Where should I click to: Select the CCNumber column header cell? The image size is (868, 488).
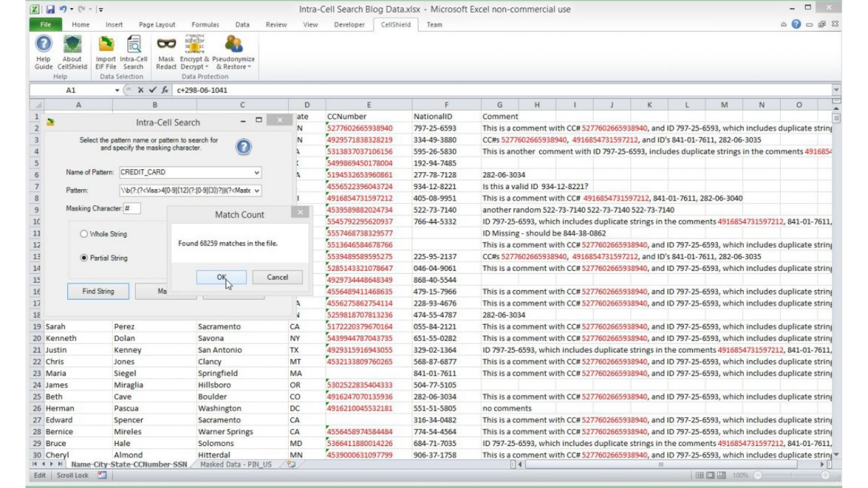368,116
